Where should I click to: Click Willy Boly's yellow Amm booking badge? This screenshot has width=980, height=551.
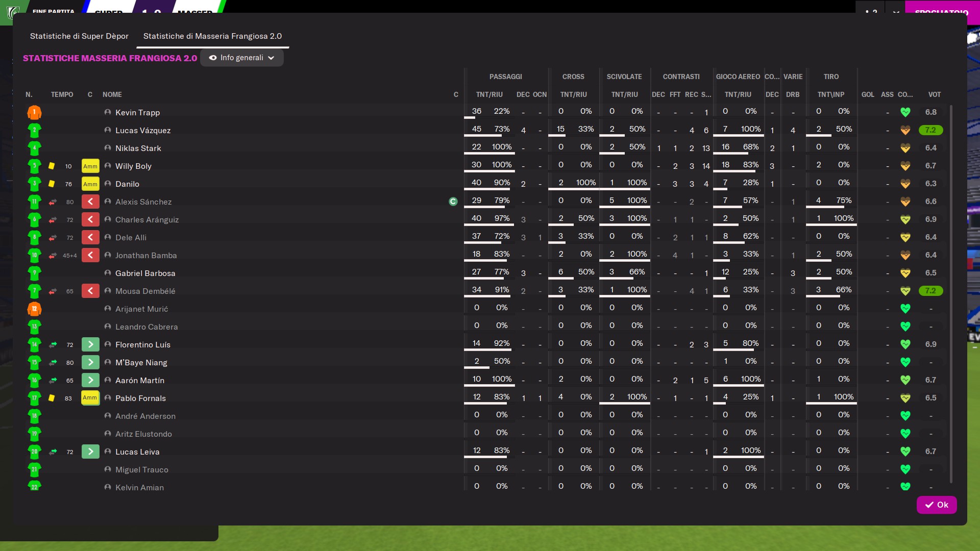90,166
